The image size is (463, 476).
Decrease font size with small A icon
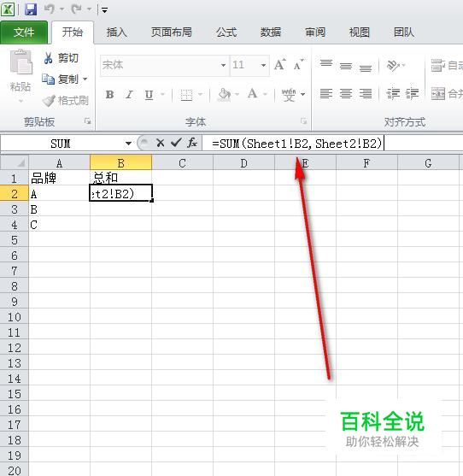click(298, 65)
